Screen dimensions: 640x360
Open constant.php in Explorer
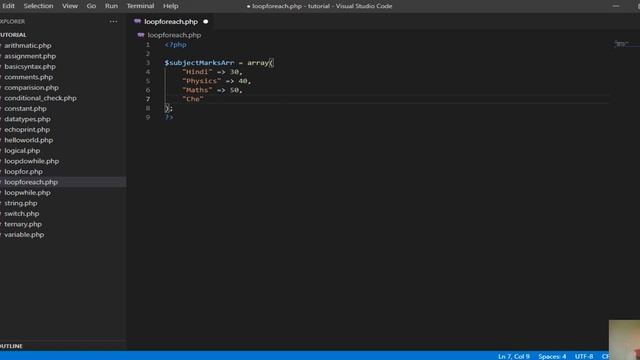pyautogui.click(x=25, y=109)
